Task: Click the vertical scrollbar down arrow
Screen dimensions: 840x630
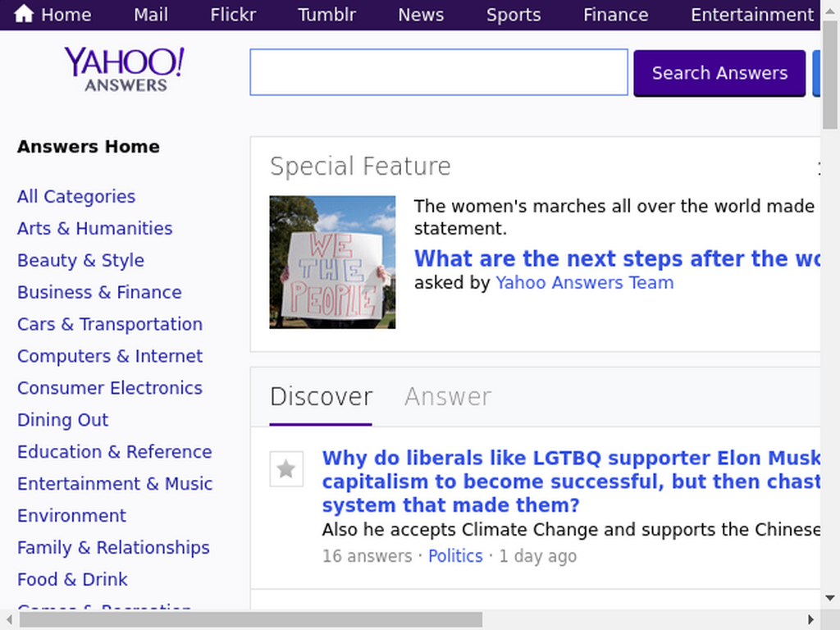Action: pos(830,598)
